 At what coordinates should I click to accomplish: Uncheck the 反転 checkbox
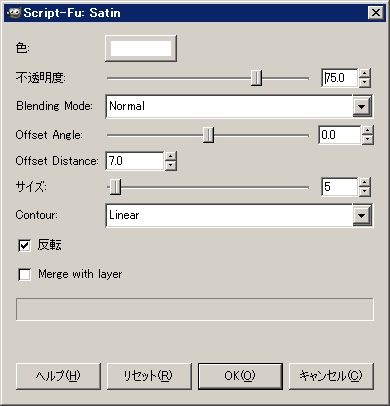click(24, 246)
